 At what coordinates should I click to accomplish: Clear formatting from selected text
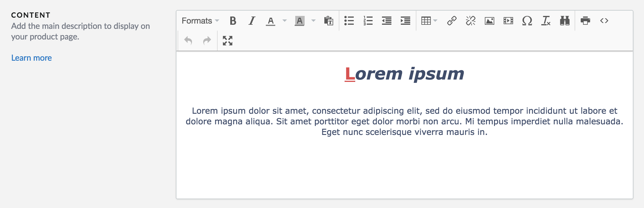click(546, 21)
